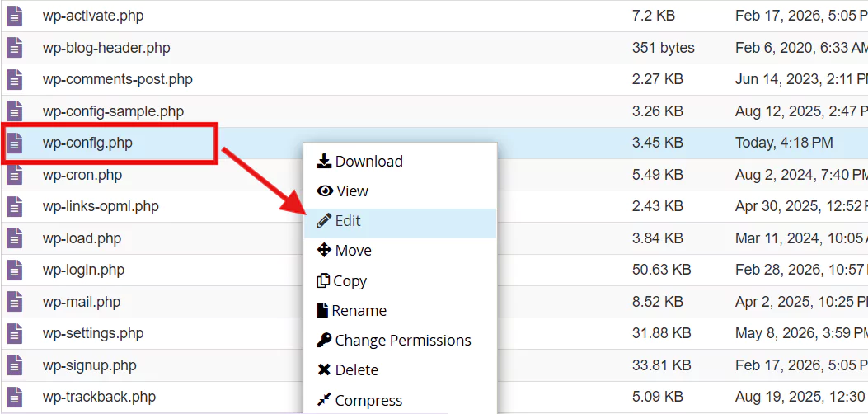Image resolution: width=868 pixels, height=414 pixels.
Task: Select the wp-comments-post.php file name
Action: coord(117,80)
